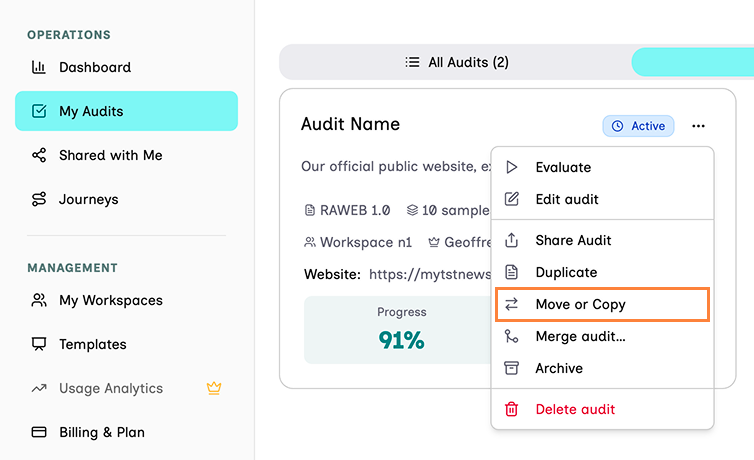Image resolution: width=754 pixels, height=460 pixels.
Task: Click the list icon next to All Audits
Action: 412,62
